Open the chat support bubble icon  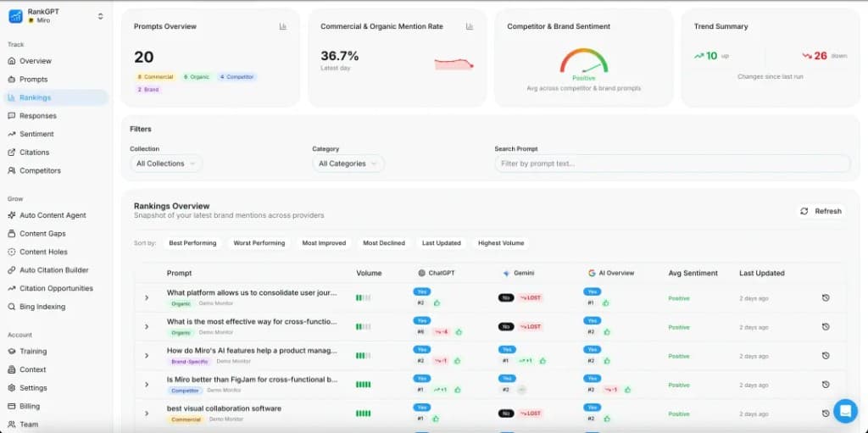point(844,411)
